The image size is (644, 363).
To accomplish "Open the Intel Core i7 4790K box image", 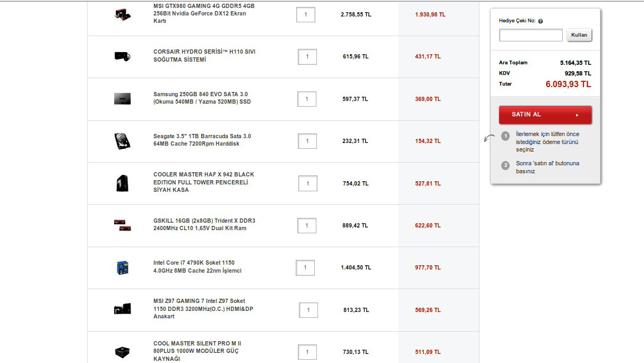I will [123, 267].
